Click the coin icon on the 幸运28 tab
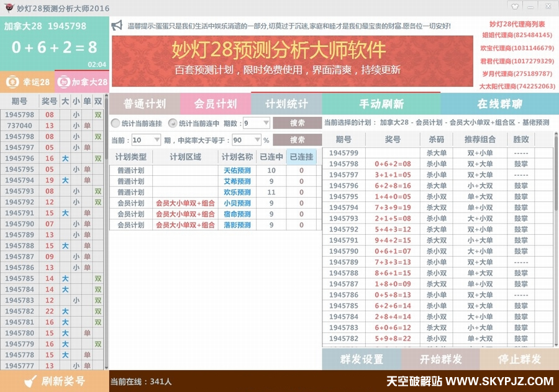The width and height of the screenshot is (559, 392). [x=12, y=82]
